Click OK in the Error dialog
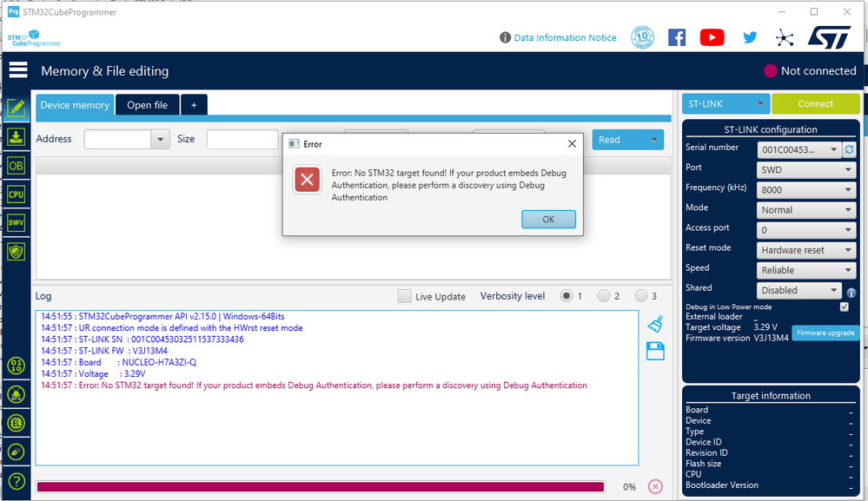 [x=548, y=219]
